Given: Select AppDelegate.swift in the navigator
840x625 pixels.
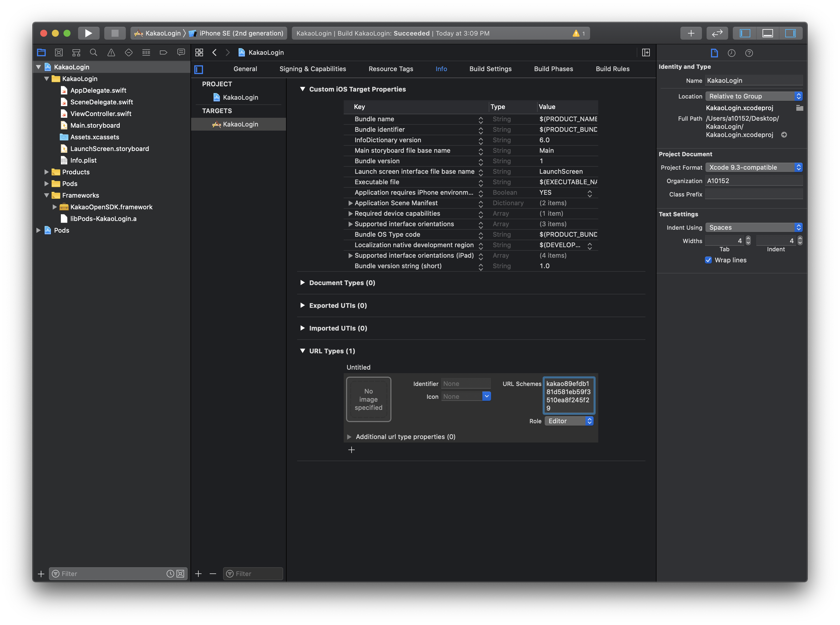Looking at the screenshot, I should click(x=98, y=90).
